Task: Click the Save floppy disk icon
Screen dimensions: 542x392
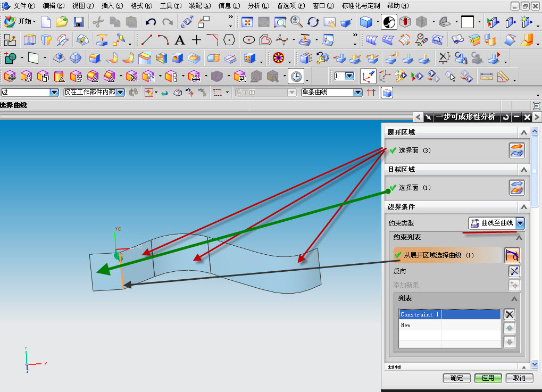Action: tap(79, 22)
